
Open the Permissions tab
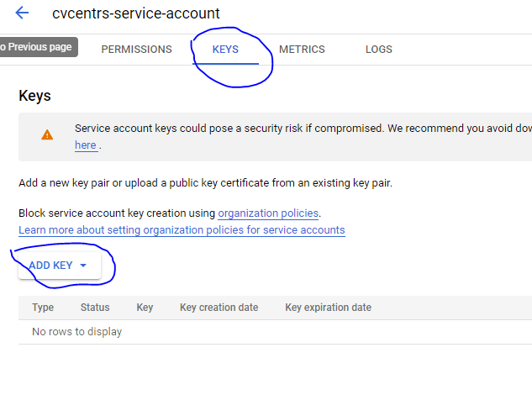pos(136,50)
